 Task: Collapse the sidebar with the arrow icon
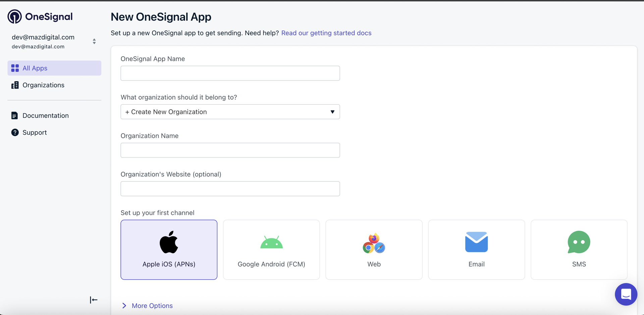coord(94,300)
